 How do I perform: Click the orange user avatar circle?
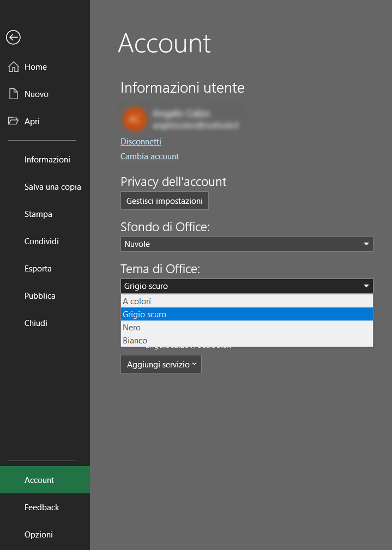tap(134, 119)
